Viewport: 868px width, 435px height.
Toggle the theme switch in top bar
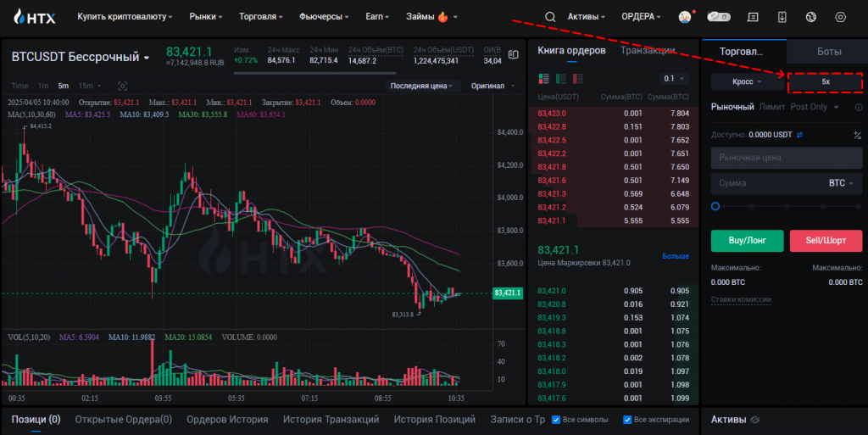(719, 17)
